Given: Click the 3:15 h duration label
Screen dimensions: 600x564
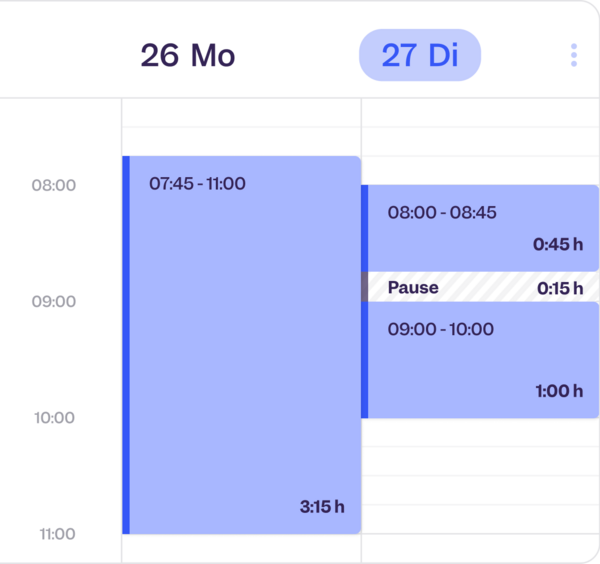Looking at the screenshot, I should tap(322, 507).
